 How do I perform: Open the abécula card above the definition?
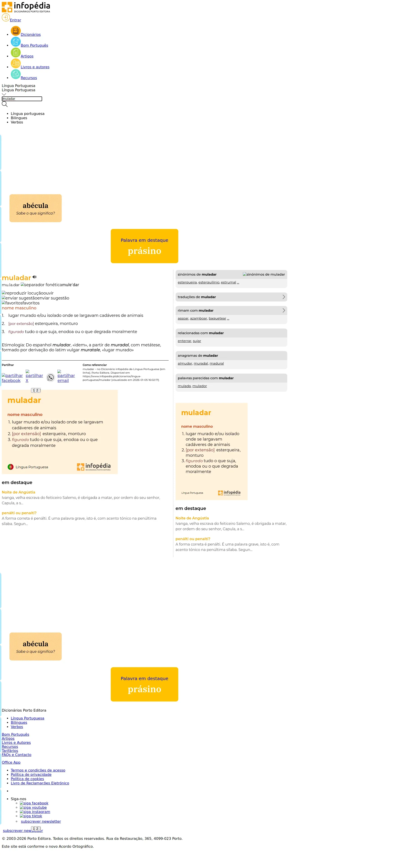pos(35,208)
